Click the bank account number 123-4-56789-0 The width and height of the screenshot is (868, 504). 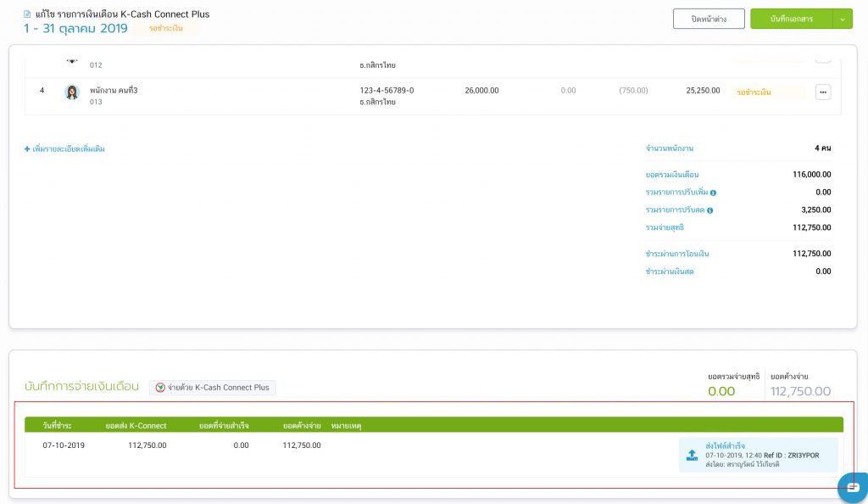(387, 90)
